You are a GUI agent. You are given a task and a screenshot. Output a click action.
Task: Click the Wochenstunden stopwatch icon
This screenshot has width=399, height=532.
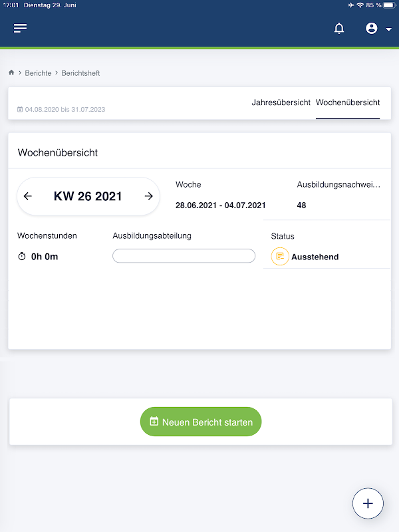pos(21,256)
